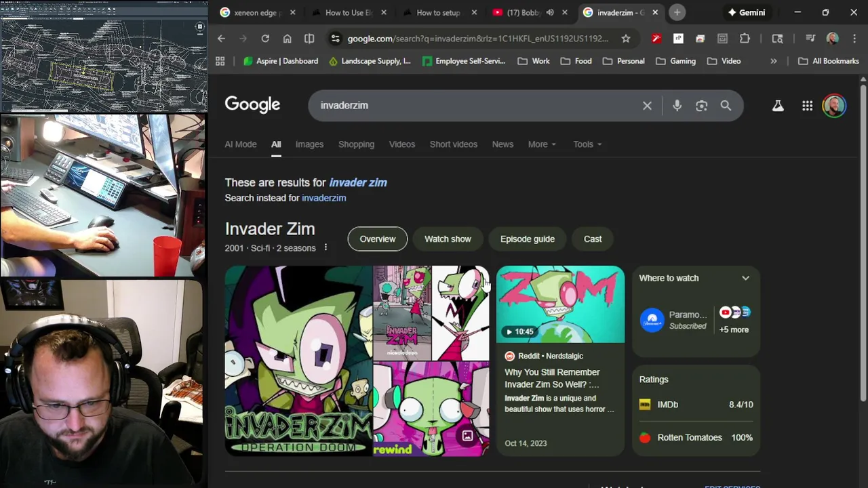The width and height of the screenshot is (868, 488).
Task: Open the media controls music-note icon
Action: pyautogui.click(x=810, y=39)
